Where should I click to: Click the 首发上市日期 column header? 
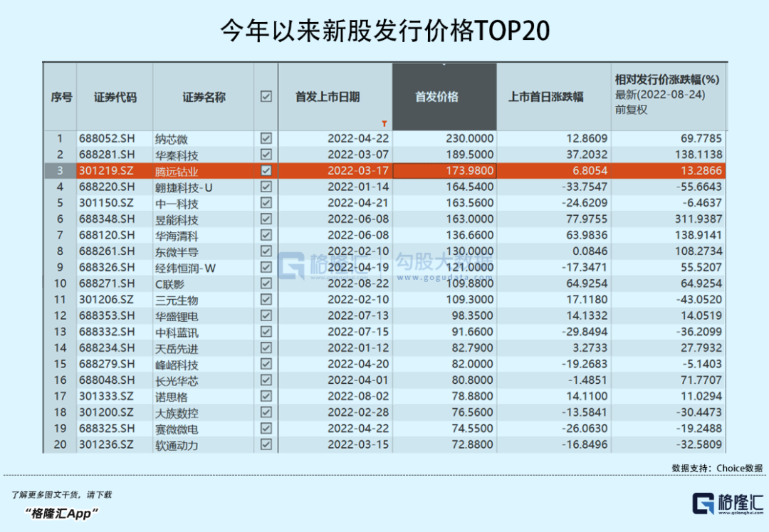(x=335, y=97)
